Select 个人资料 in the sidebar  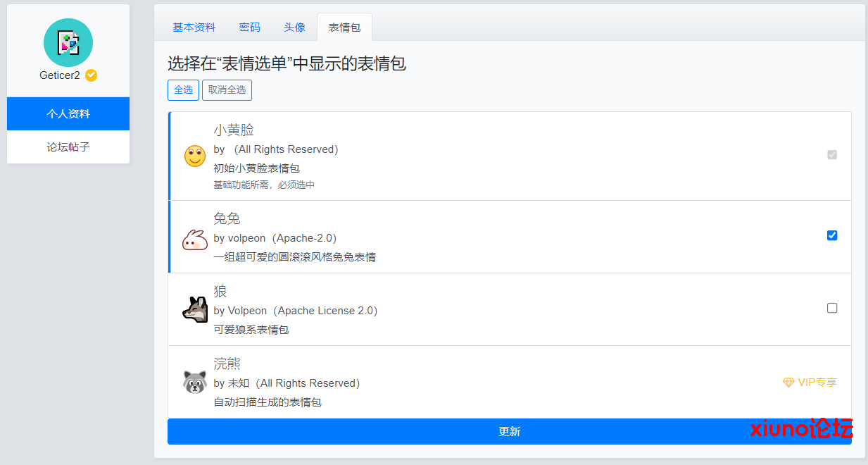tap(68, 114)
